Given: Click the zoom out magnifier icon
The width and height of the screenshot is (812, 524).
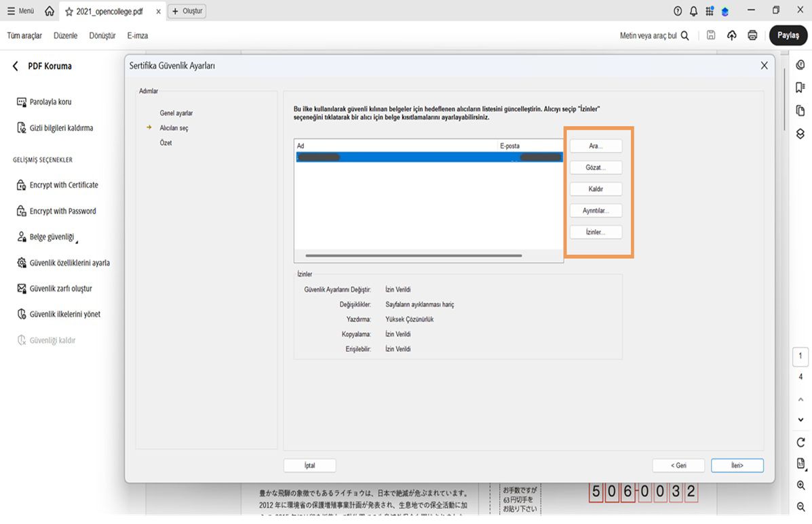Looking at the screenshot, I should (800, 507).
